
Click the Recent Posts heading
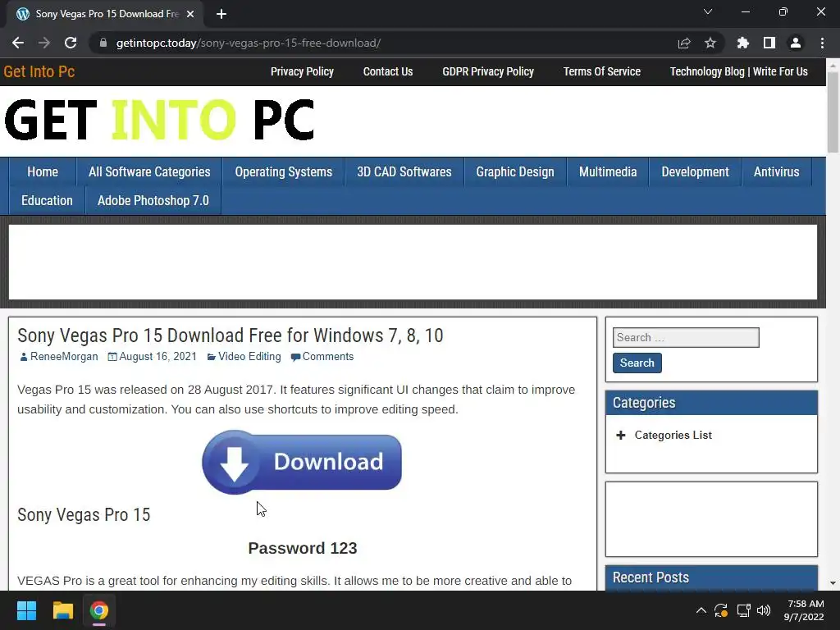651,577
